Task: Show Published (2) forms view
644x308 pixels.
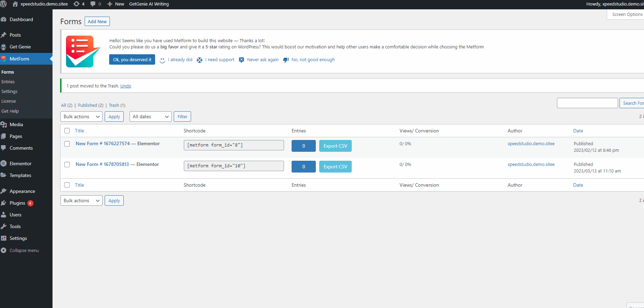Action: (x=91, y=105)
